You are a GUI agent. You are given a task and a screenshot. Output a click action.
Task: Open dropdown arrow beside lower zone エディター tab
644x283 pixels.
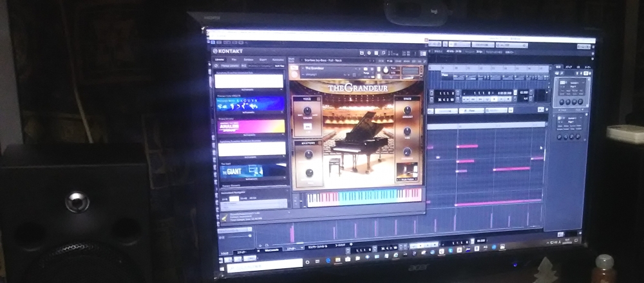302,248
